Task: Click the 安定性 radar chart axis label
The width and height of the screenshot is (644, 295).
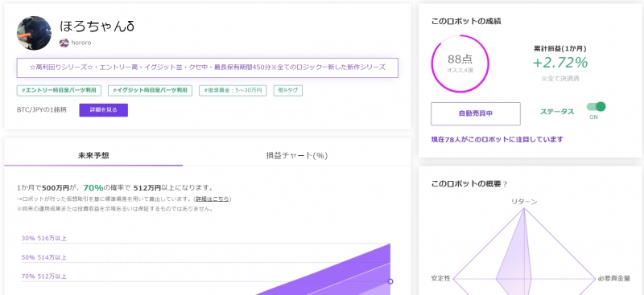Action: pyautogui.click(x=440, y=278)
